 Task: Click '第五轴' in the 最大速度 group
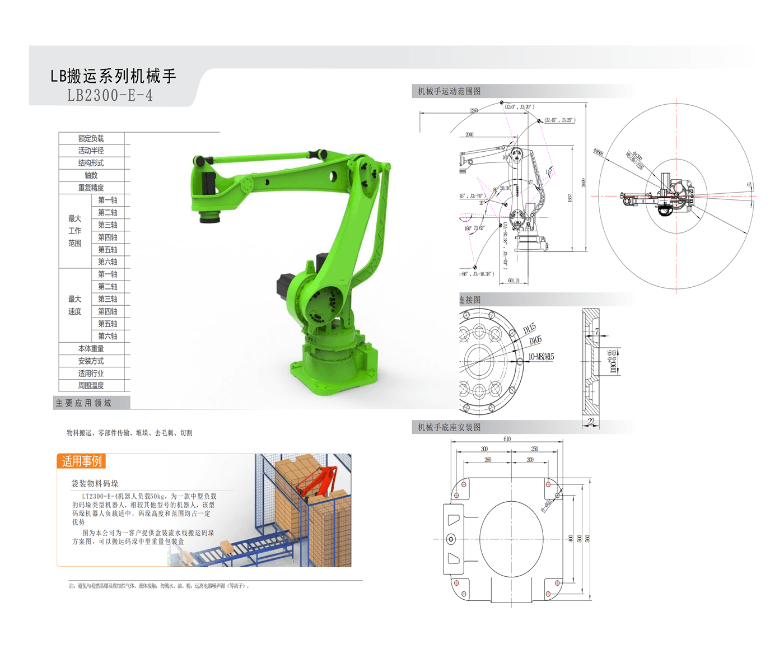108,324
